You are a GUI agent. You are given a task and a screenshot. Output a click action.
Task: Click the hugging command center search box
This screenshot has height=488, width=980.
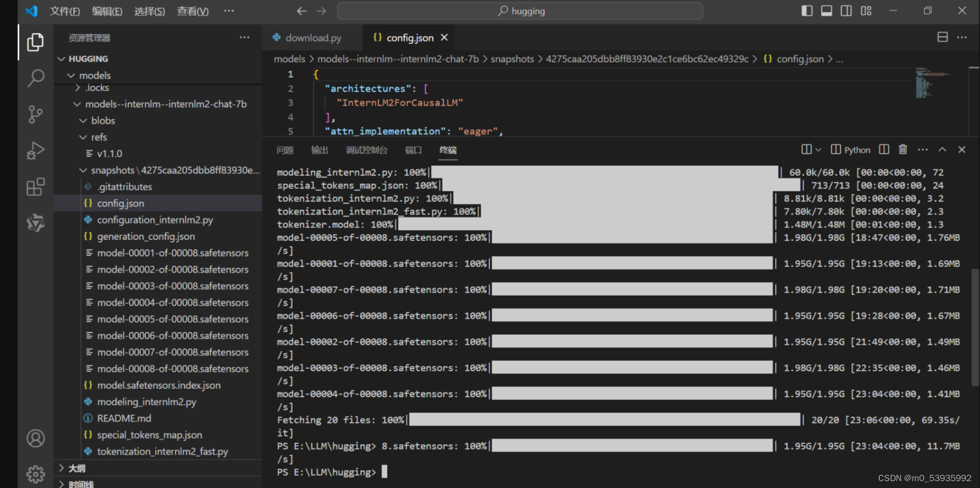tap(520, 11)
